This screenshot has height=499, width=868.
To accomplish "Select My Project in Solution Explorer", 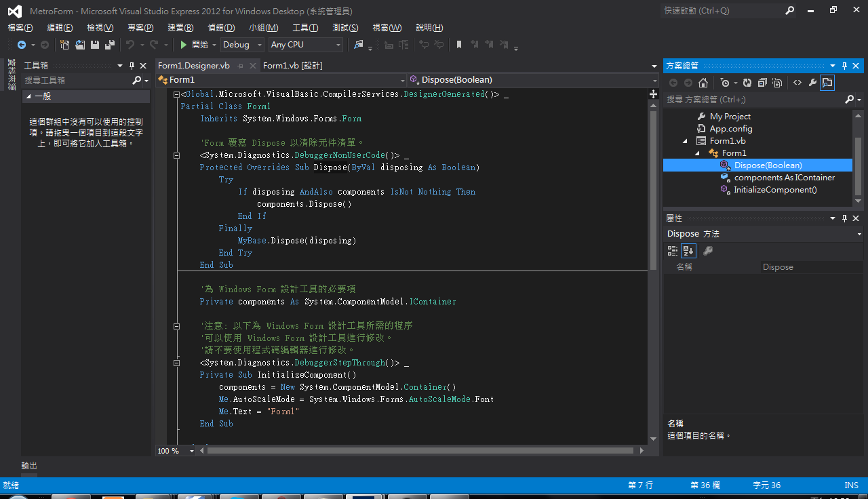I will [x=730, y=117].
